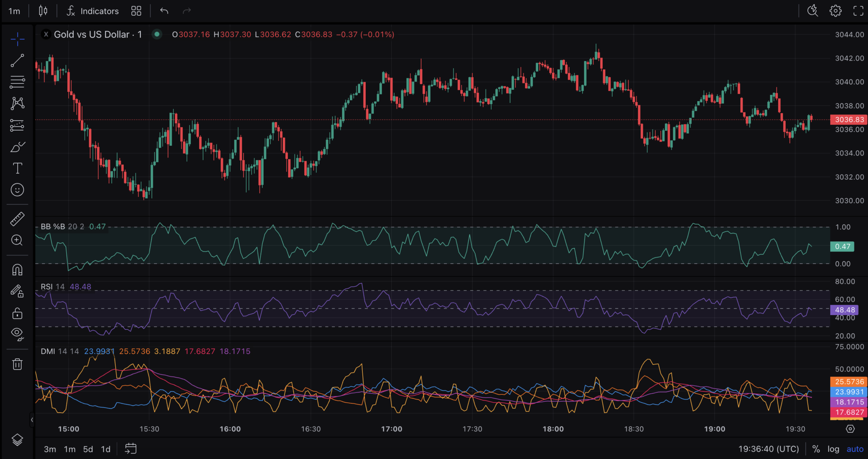Image resolution: width=868 pixels, height=459 pixels.
Task: Toggle log scale on price axis
Action: (x=833, y=449)
